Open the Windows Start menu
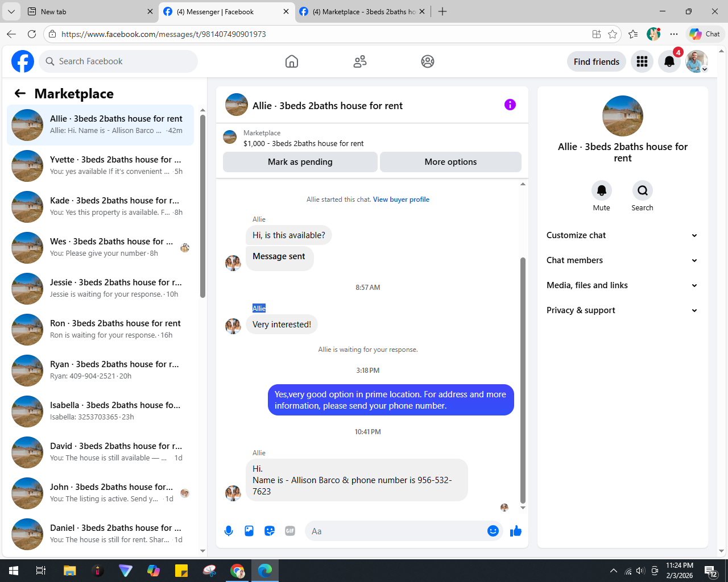Image resolution: width=728 pixels, height=582 pixels. [x=14, y=571]
